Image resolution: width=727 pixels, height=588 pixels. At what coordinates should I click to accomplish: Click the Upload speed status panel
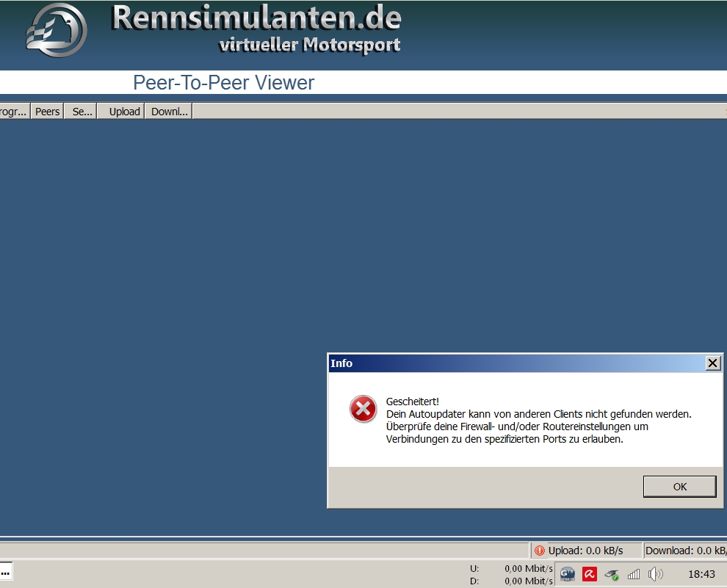coord(585,551)
